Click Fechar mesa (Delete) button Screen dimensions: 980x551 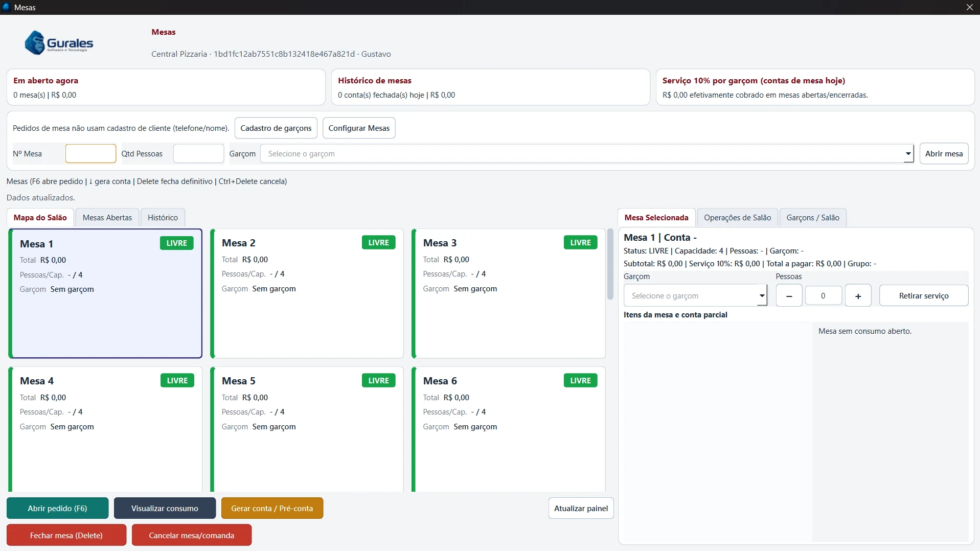(x=66, y=535)
